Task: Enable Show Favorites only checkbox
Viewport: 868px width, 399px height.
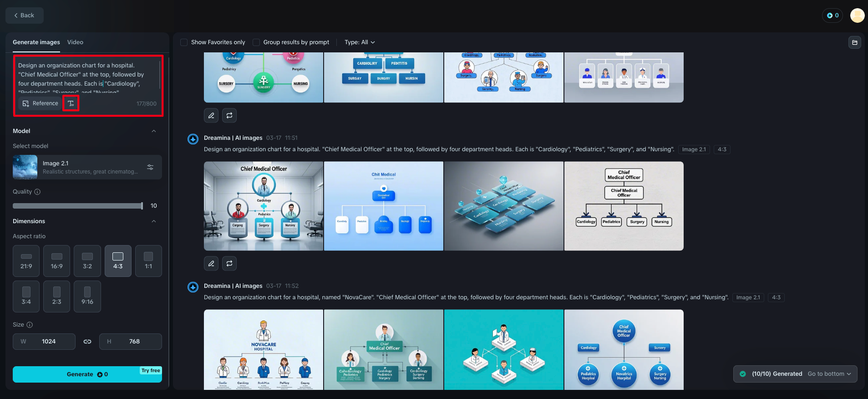Action: click(x=184, y=42)
